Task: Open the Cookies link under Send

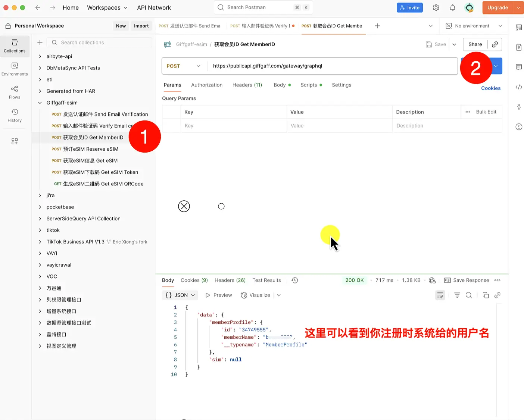Action: pos(491,88)
